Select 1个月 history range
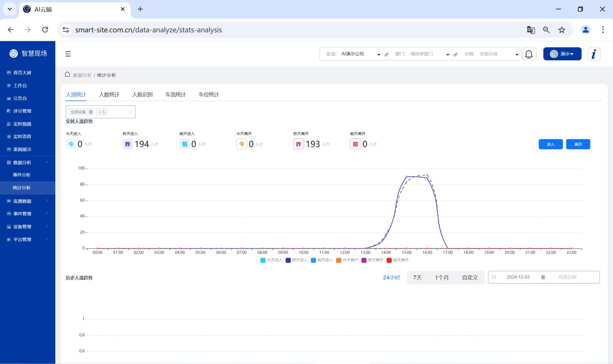This screenshot has height=364, width=613. [x=442, y=277]
